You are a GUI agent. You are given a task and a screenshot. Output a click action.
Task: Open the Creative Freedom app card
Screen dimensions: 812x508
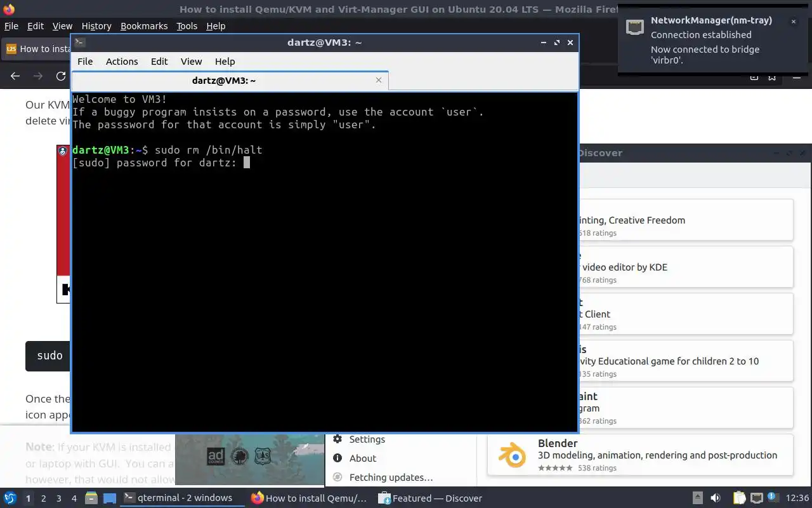tap(686, 220)
